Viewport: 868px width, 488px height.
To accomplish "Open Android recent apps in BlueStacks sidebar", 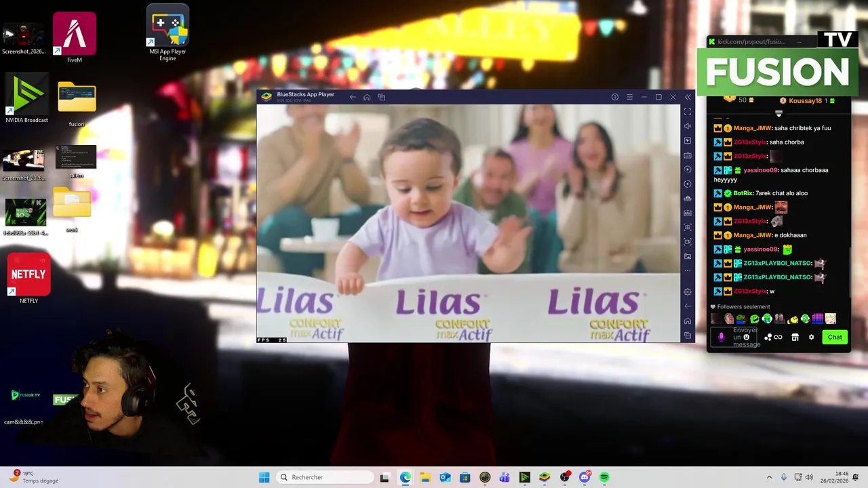I will click(x=688, y=335).
